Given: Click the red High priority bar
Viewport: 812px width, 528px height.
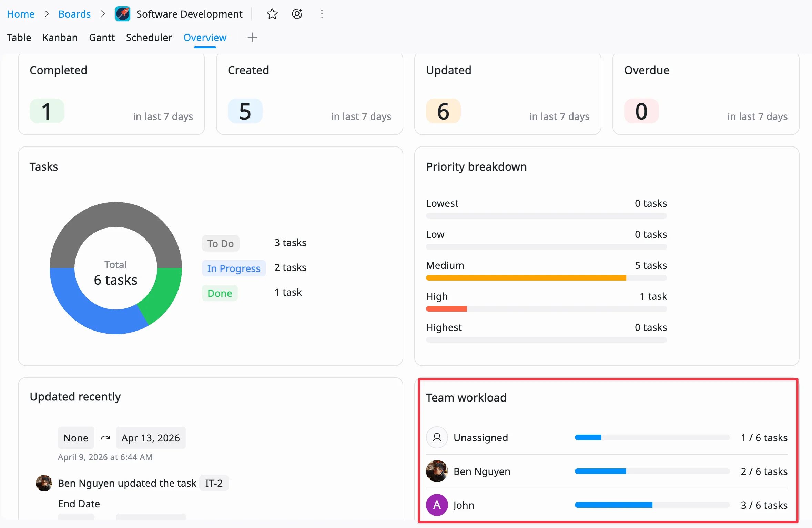Looking at the screenshot, I should pos(446,309).
